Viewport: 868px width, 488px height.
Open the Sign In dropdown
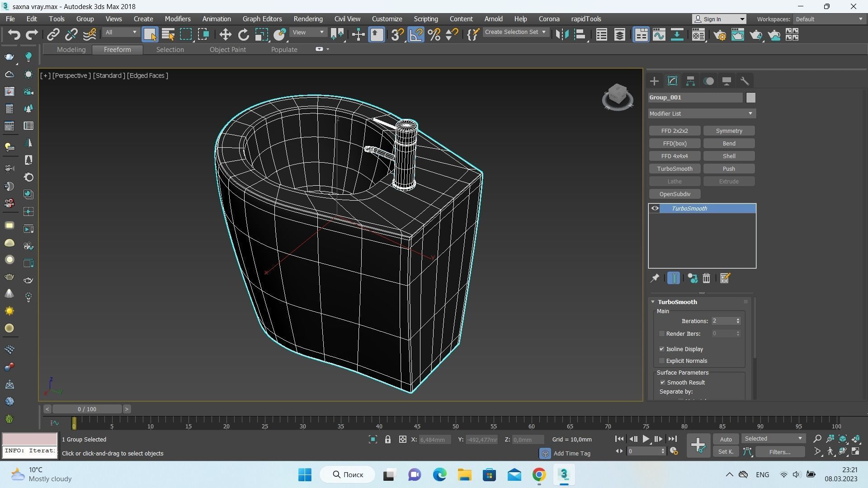click(x=719, y=19)
